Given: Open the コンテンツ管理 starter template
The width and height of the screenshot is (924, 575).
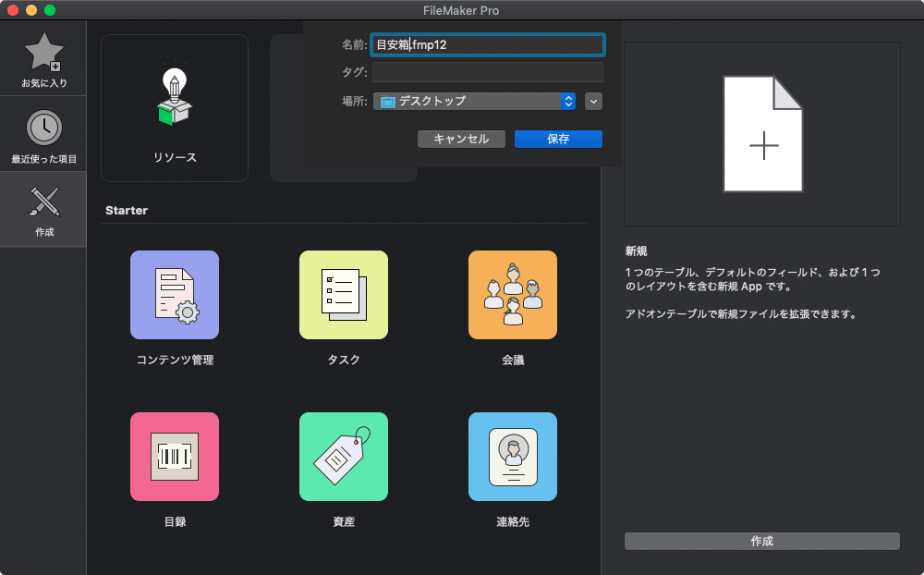Looking at the screenshot, I should 174,295.
